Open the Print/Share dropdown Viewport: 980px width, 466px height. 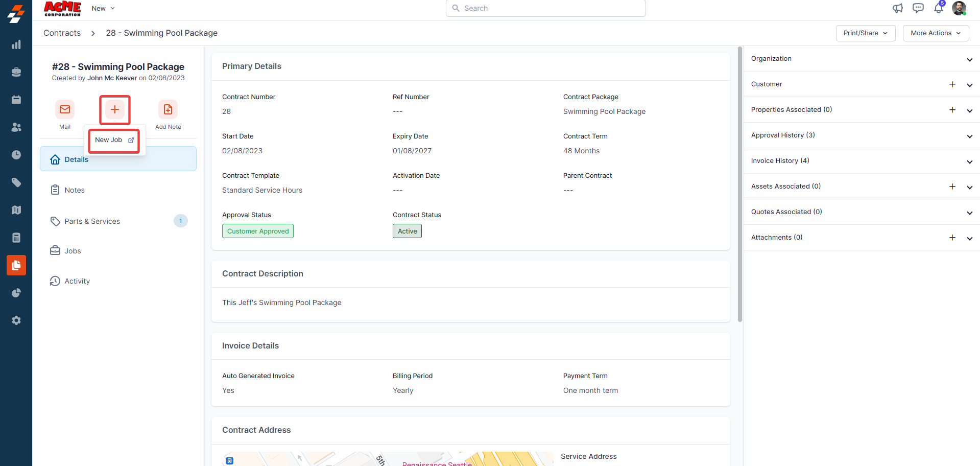865,33
